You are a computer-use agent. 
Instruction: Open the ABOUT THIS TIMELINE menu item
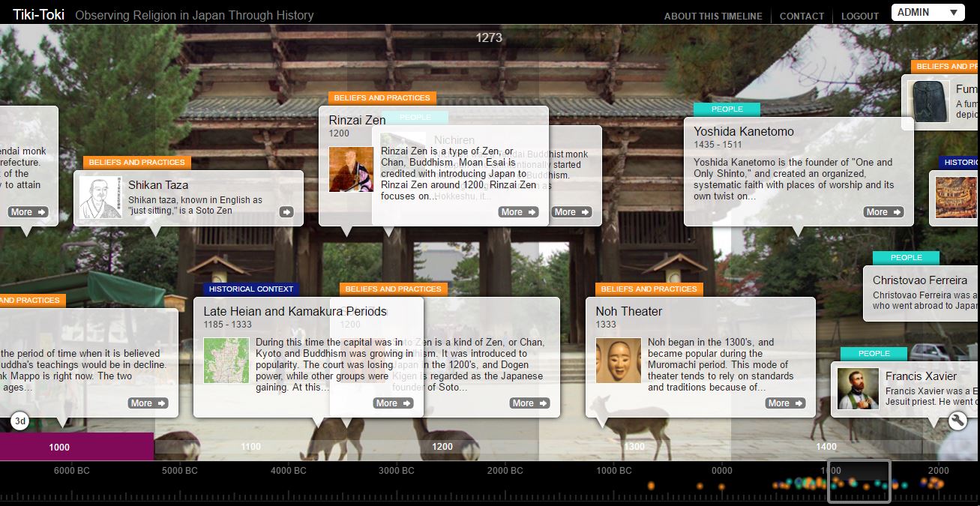click(x=713, y=16)
